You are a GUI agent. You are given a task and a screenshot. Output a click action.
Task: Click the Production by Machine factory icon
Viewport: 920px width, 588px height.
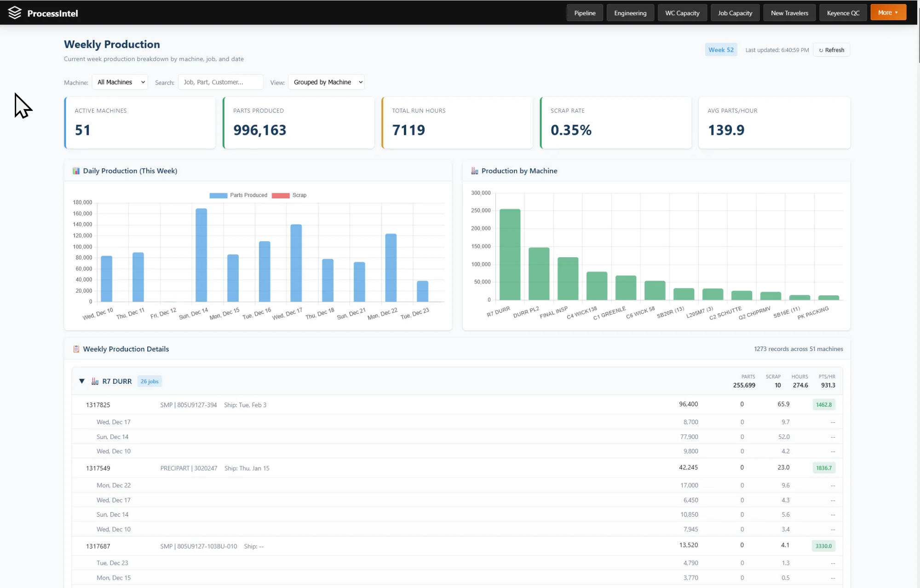[474, 171]
